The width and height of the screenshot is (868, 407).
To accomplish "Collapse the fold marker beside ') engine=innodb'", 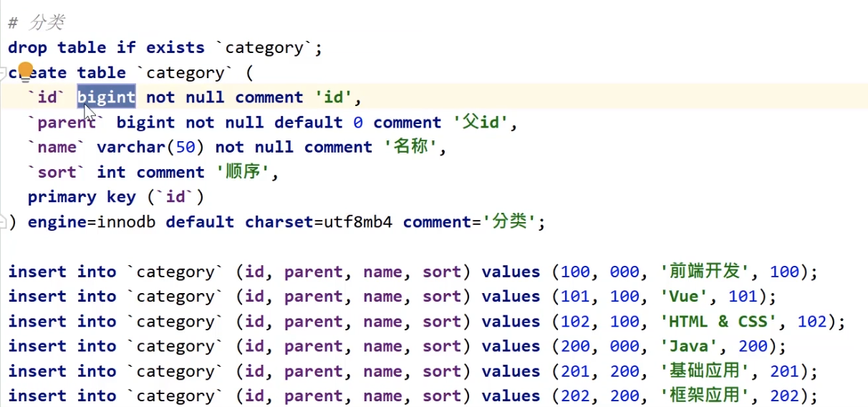I will (x=3, y=221).
